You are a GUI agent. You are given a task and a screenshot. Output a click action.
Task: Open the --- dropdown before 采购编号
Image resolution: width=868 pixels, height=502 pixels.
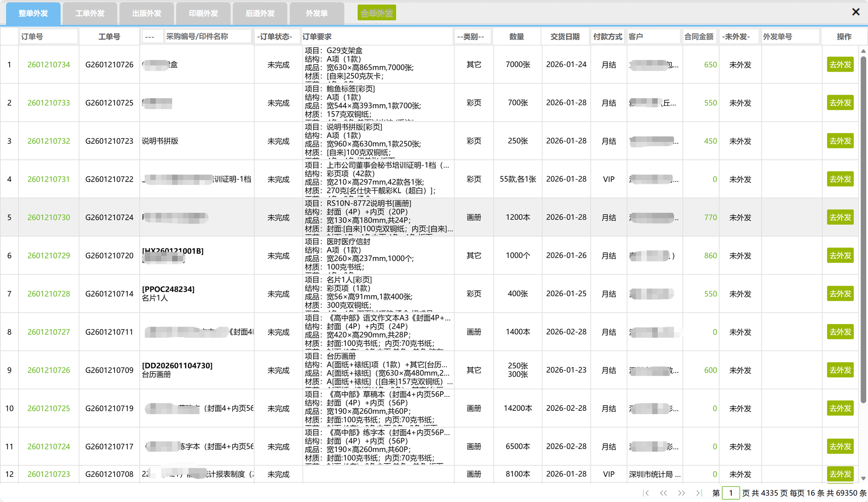(152, 36)
